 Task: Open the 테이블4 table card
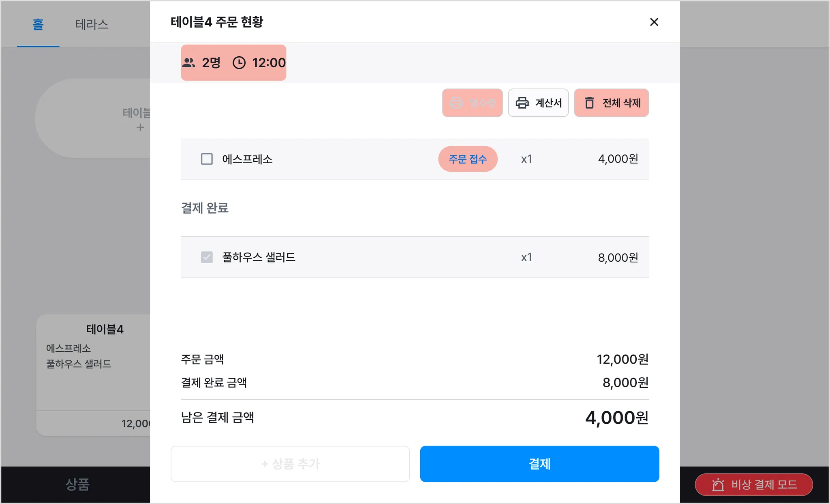(93, 375)
